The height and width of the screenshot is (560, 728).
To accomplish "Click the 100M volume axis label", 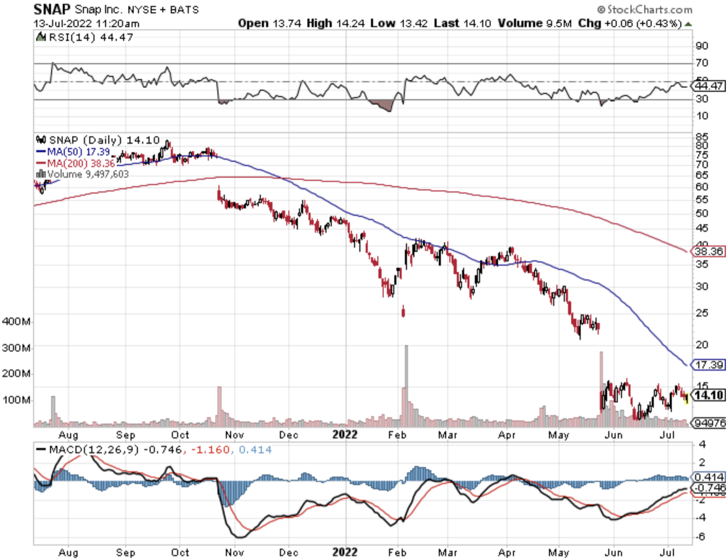I will (x=16, y=400).
